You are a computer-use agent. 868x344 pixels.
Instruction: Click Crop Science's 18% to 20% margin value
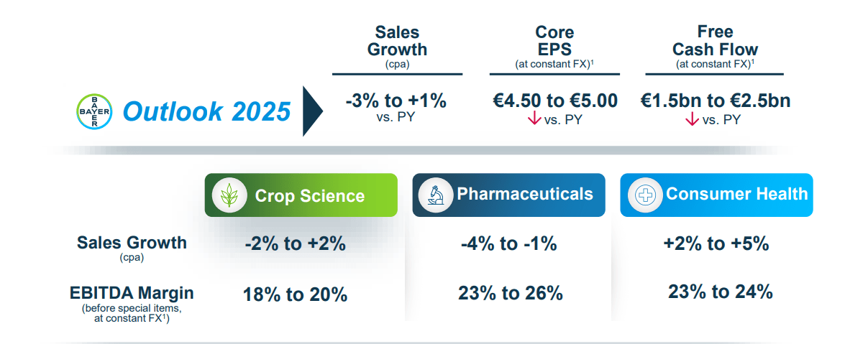click(x=295, y=294)
